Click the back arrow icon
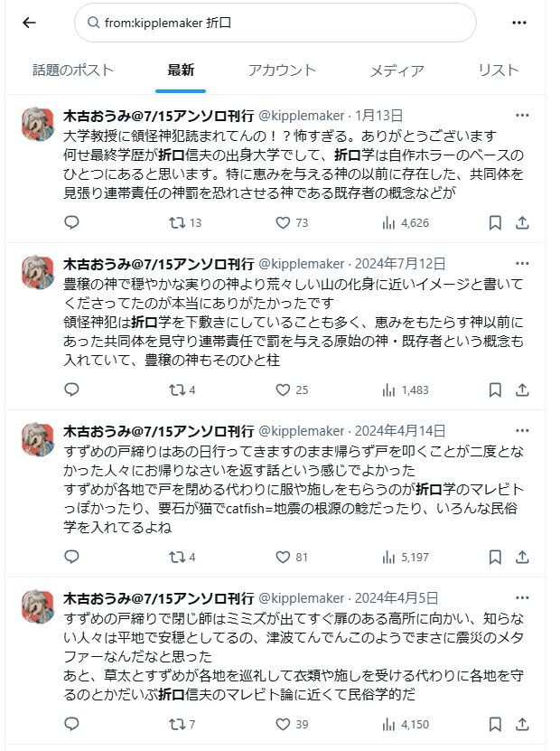560x751 pixels. point(29,23)
